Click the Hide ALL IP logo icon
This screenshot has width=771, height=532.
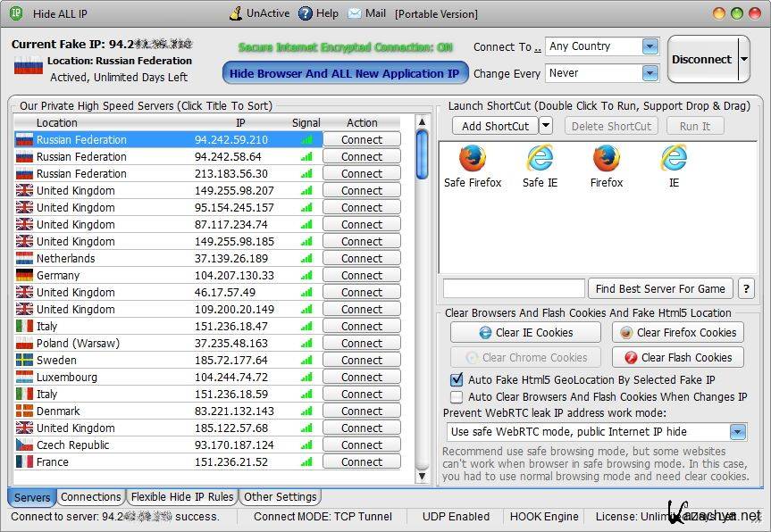(16, 13)
